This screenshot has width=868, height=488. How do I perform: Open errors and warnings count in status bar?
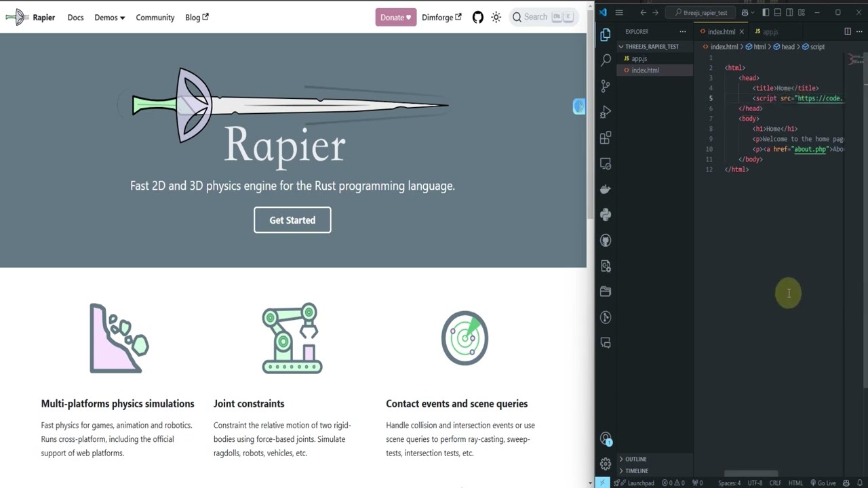pyautogui.click(x=673, y=483)
